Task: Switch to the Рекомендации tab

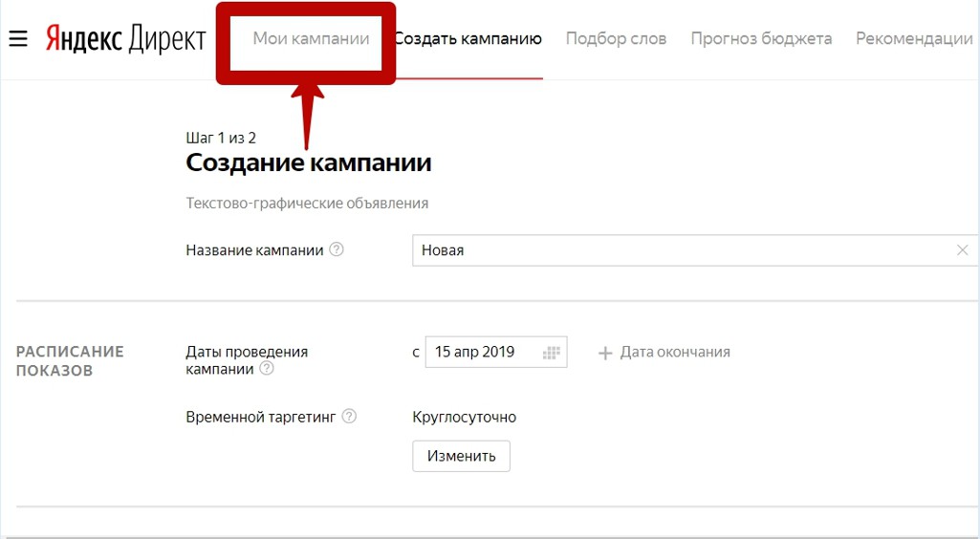Action: [914, 39]
